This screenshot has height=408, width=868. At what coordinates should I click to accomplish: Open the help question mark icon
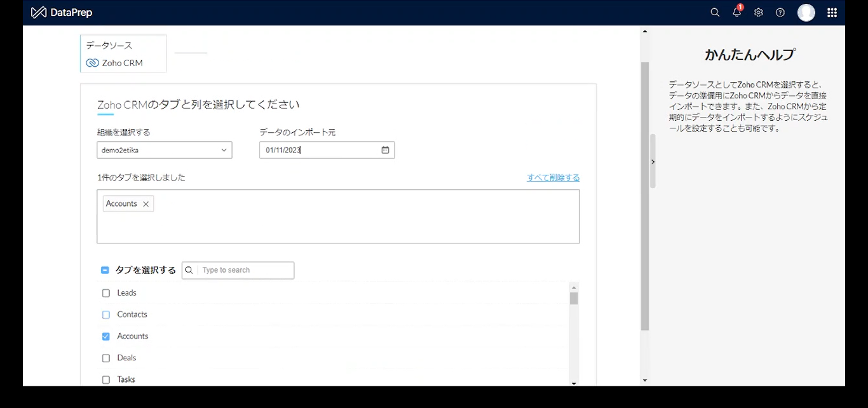[780, 12]
